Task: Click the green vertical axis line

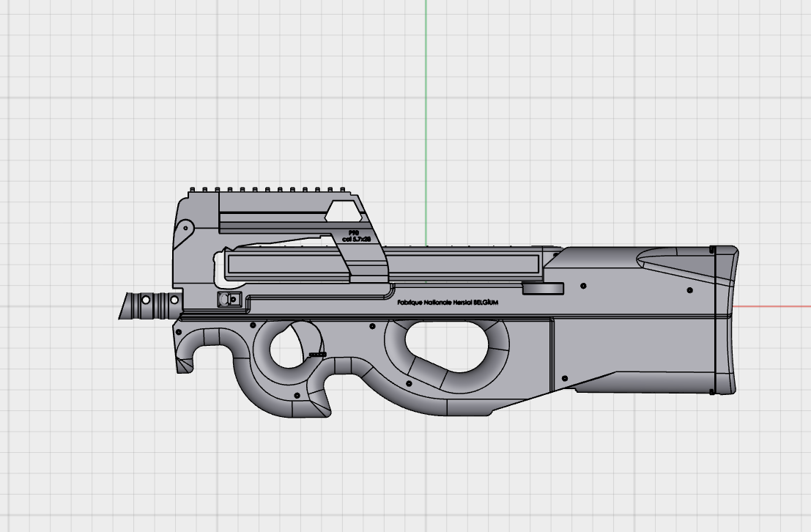Action: [x=426, y=122]
